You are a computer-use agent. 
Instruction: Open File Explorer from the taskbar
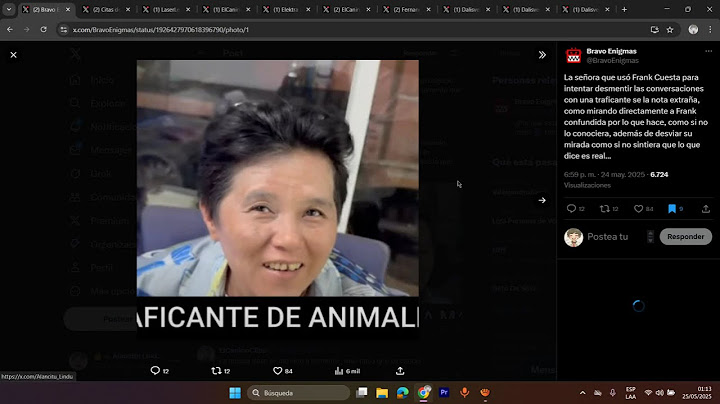pos(382,393)
